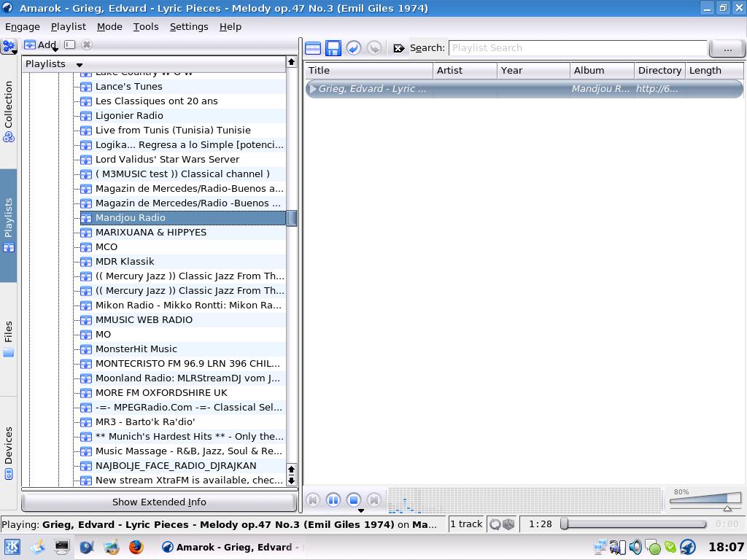
Task: Open the Engage menu
Action: pos(23,27)
